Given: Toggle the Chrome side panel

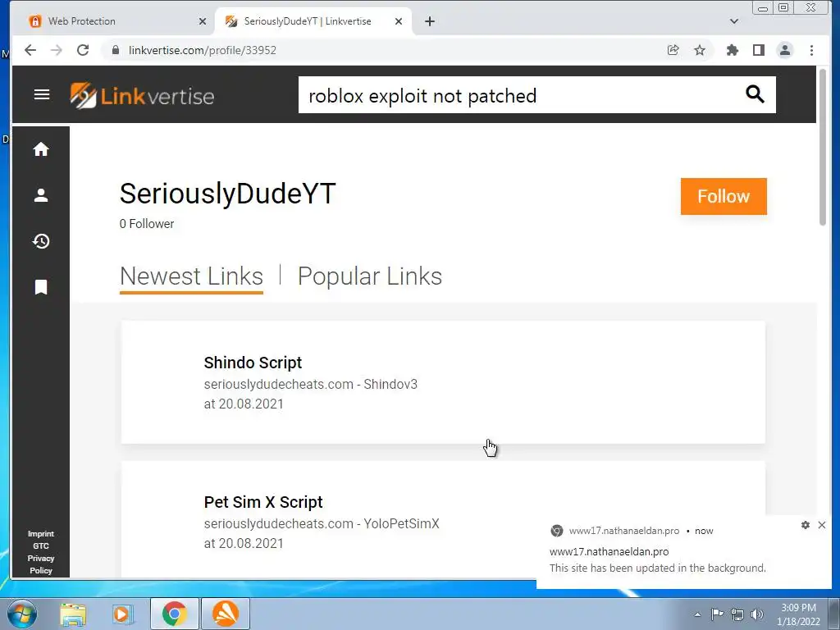Looking at the screenshot, I should [759, 50].
